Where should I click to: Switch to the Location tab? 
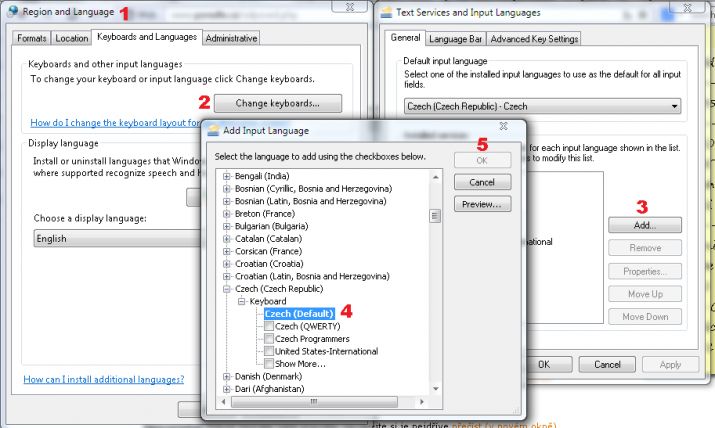[x=72, y=38]
